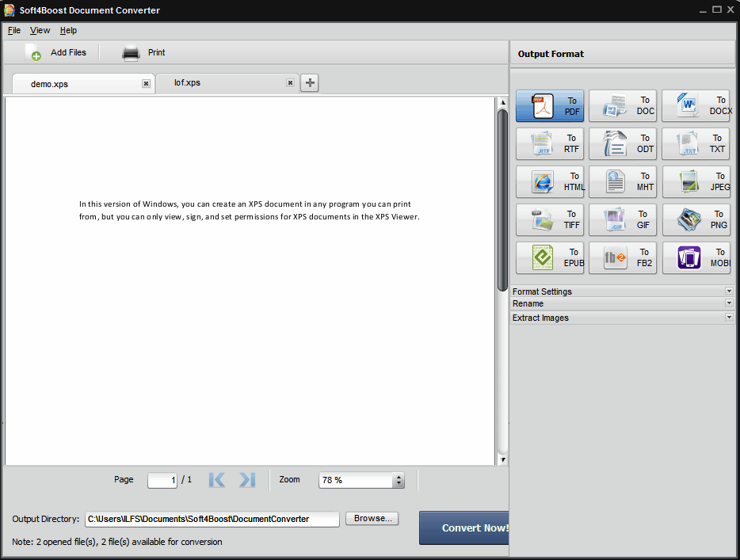This screenshot has height=560, width=740.
Task: Set output to TIFF format
Action: (x=549, y=220)
